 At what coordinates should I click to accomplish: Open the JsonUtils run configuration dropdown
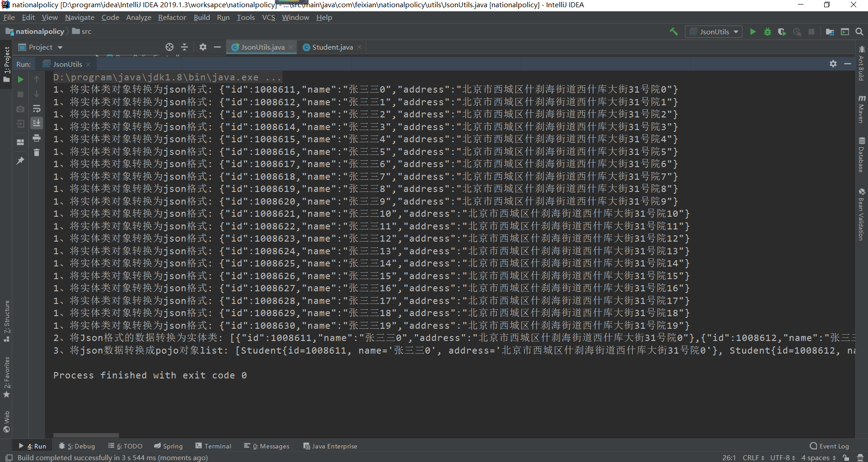click(x=714, y=32)
